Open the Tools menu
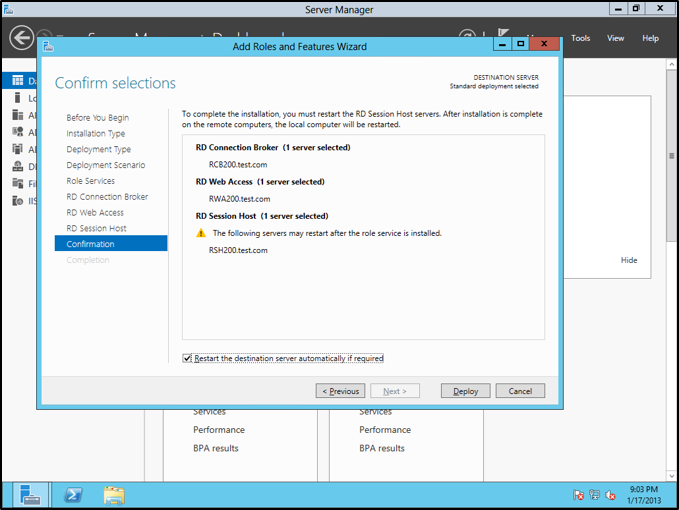679x510 pixels. click(x=581, y=38)
